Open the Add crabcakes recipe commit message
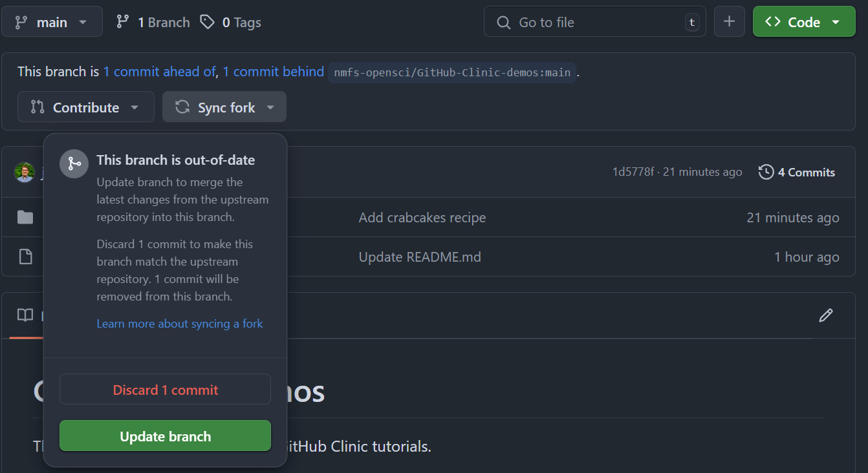 coord(422,218)
